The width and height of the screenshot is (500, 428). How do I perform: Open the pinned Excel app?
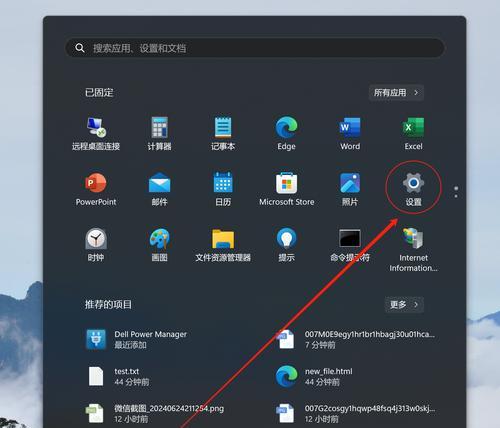(413, 133)
